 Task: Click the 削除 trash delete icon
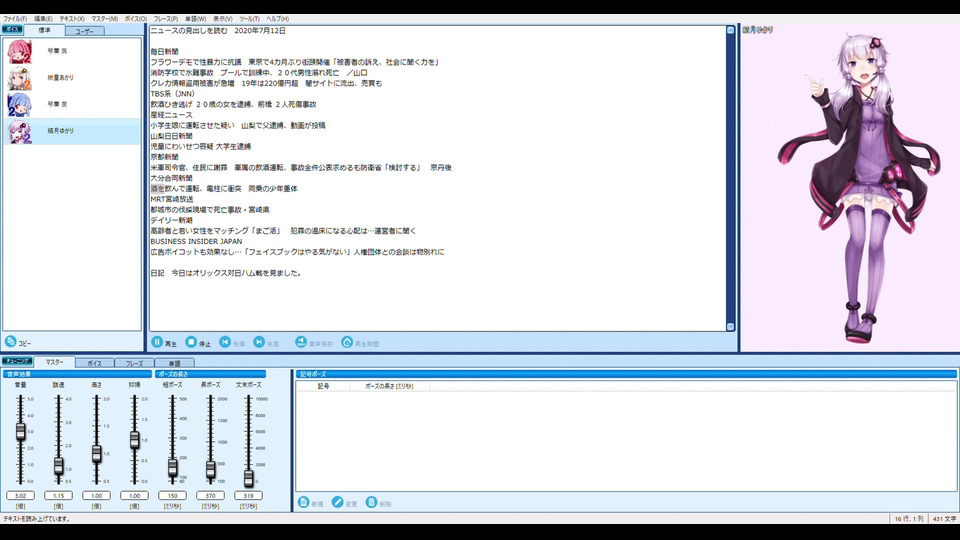371,502
